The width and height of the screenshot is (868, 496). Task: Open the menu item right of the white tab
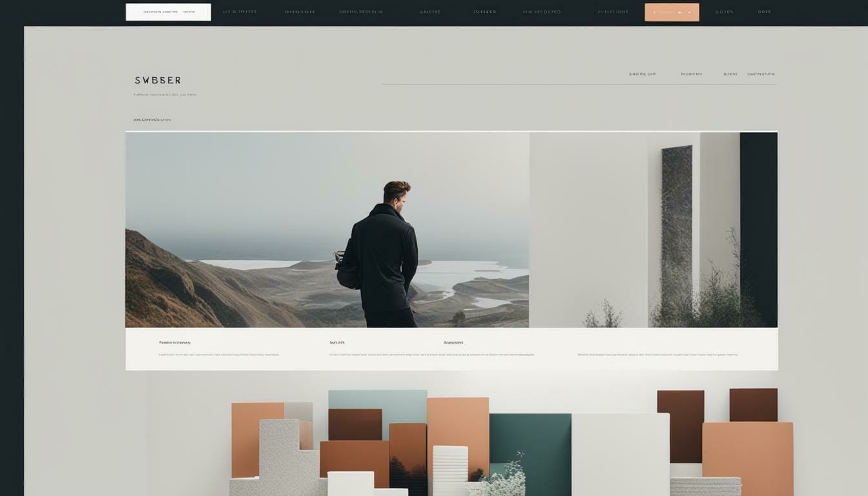[x=240, y=12]
